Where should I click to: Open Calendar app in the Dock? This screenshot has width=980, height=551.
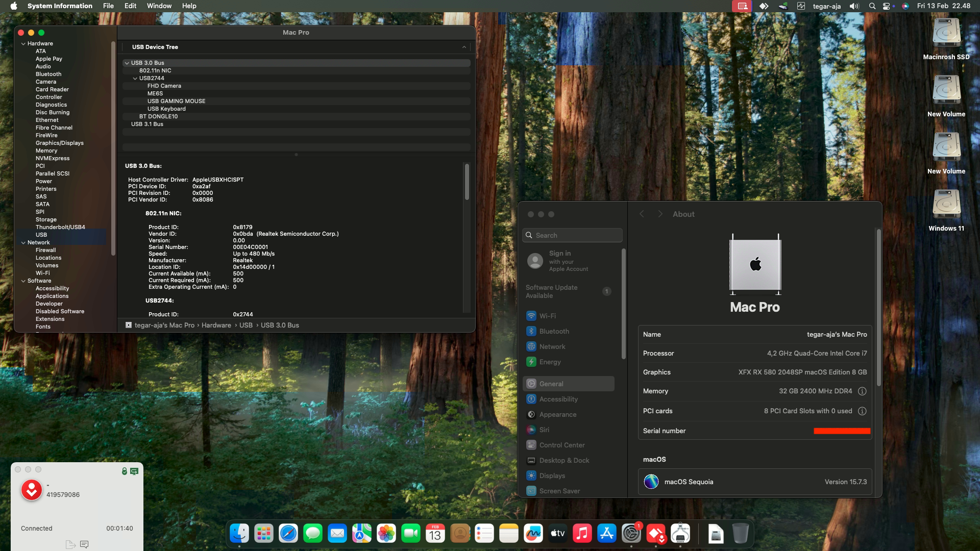(435, 534)
